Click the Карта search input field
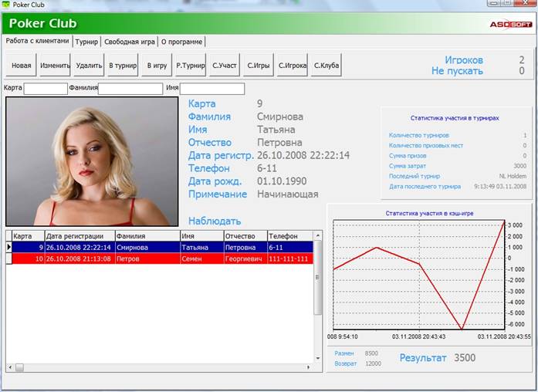538x392 pixels. click(x=46, y=89)
